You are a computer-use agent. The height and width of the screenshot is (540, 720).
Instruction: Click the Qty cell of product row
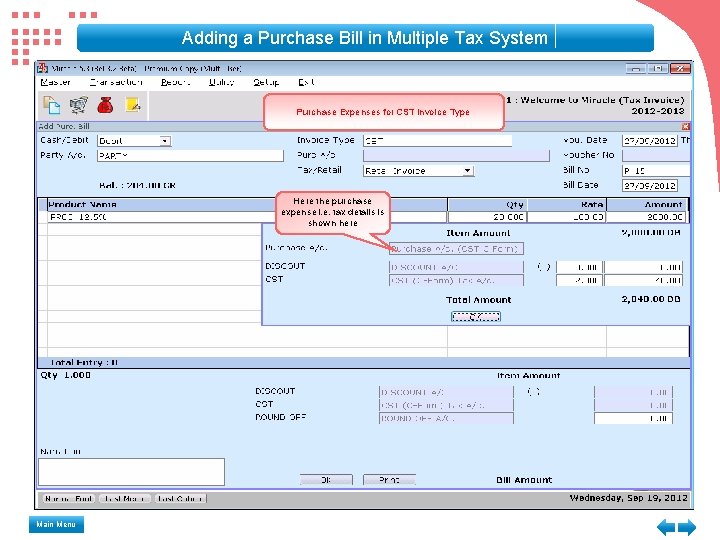[x=487, y=217]
